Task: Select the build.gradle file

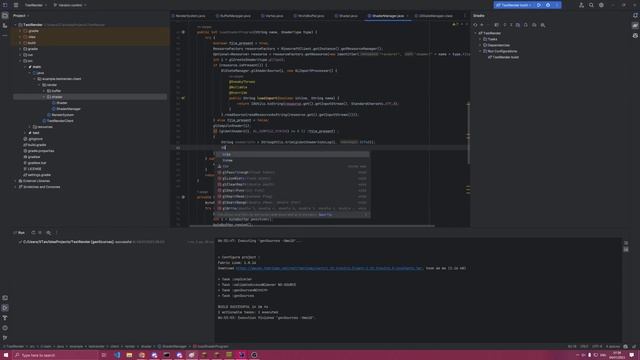Action: pos(35,145)
